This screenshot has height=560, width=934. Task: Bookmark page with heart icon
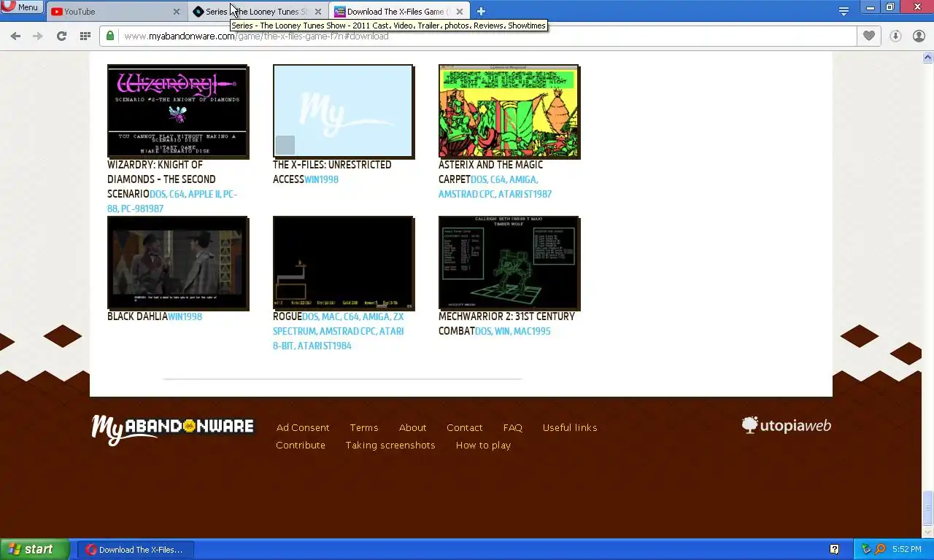click(x=868, y=36)
